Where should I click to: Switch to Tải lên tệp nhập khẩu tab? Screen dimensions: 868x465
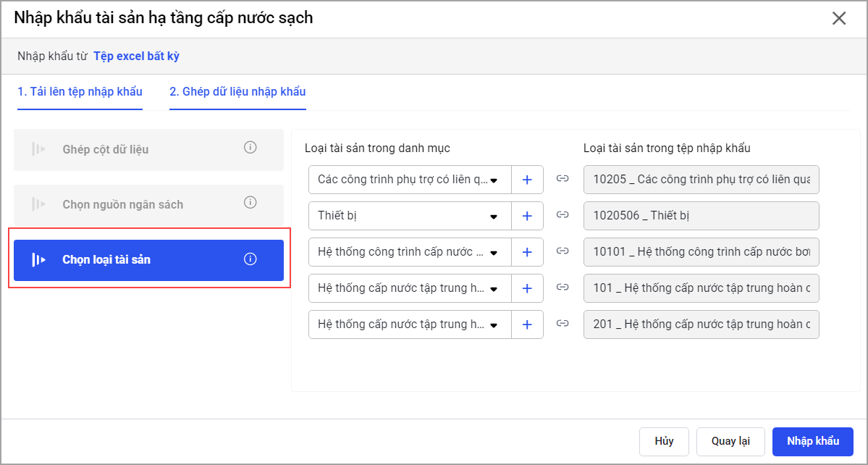click(x=80, y=92)
